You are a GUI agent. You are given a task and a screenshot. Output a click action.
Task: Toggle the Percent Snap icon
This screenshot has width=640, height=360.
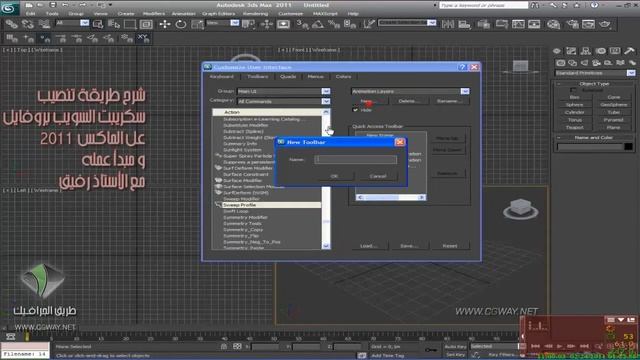tap(334, 24)
